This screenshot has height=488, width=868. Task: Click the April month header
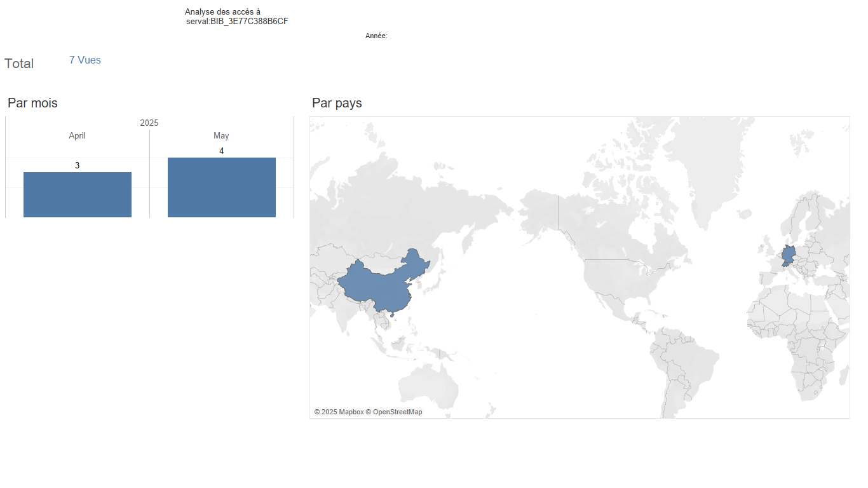tap(78, 136)
